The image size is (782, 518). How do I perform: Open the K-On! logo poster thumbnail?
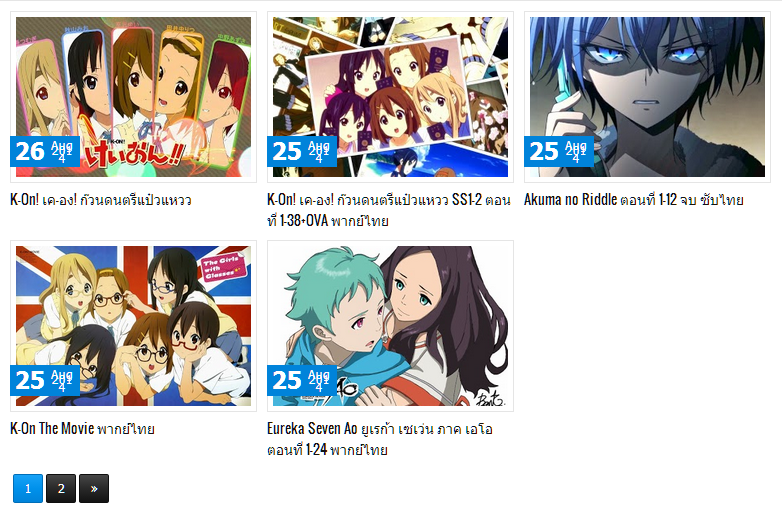pyautogui.click(x=133, y=97)
